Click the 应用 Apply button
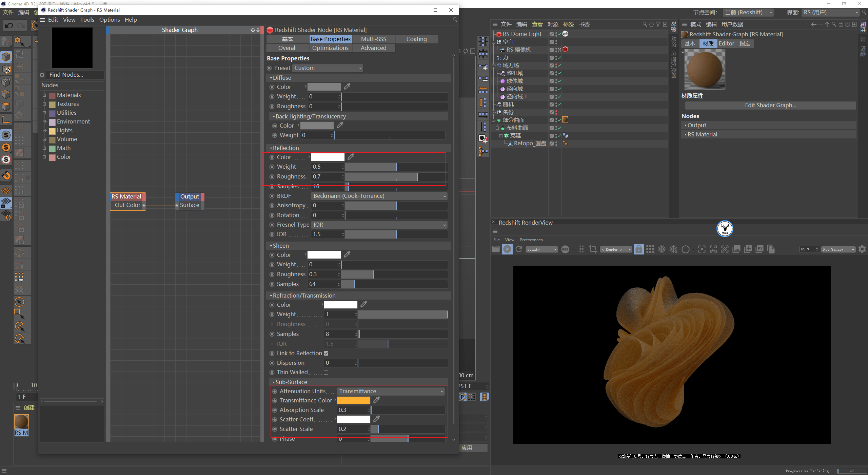This screenshot has height=475, width=868. click(x=468, y=447)
